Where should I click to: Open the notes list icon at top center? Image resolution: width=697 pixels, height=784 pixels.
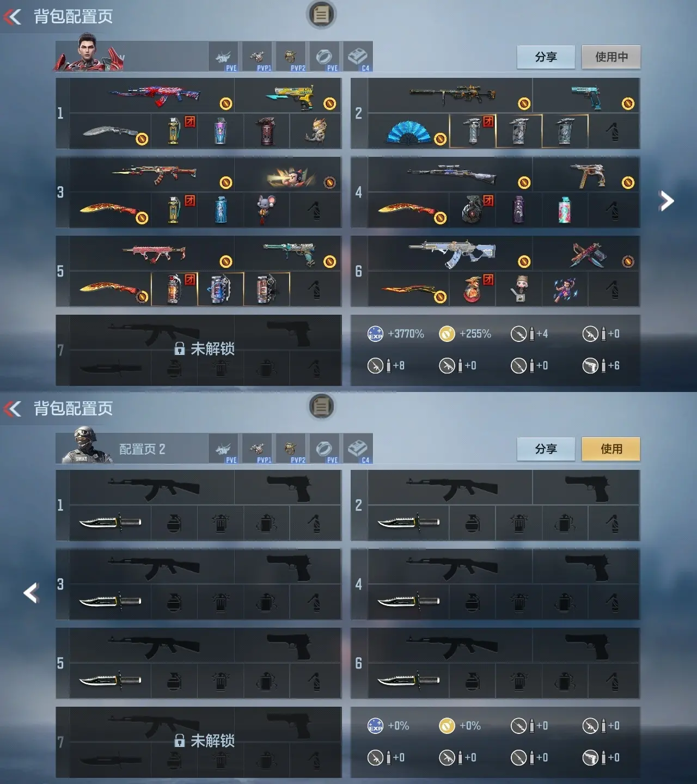tap(321, 15)
